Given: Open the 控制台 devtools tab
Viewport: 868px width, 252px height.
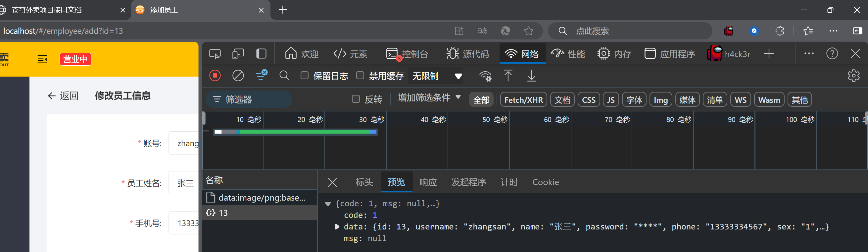Looking at the screenshot, I should (408, 54).
